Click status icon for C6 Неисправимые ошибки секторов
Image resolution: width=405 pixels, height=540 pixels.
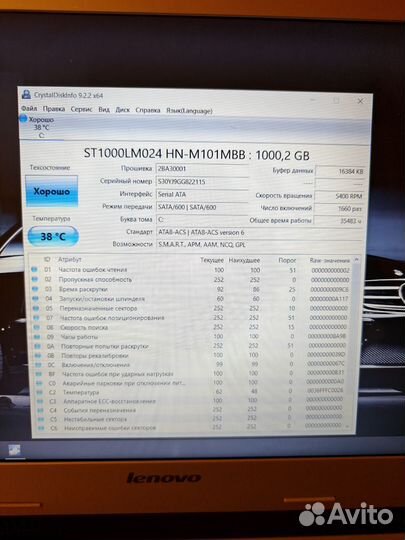[41, 428]
